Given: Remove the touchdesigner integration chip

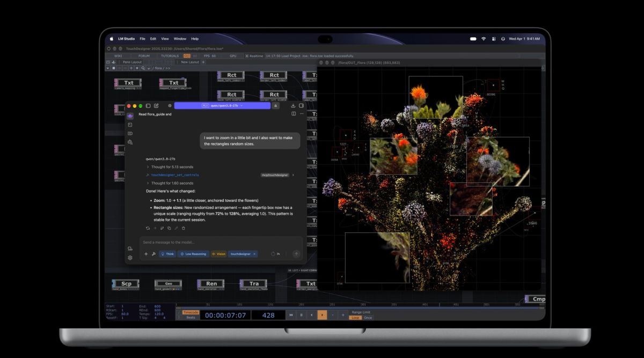Looking at the screenshot, I should (254, 254).
